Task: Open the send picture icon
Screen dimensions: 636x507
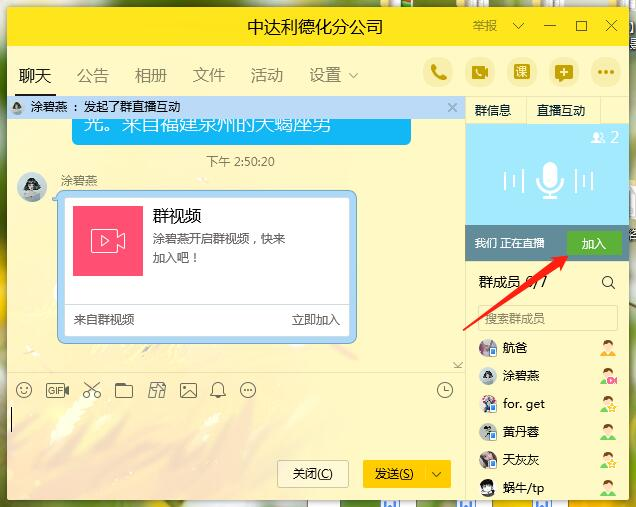Action: click(x=189, y=391)
